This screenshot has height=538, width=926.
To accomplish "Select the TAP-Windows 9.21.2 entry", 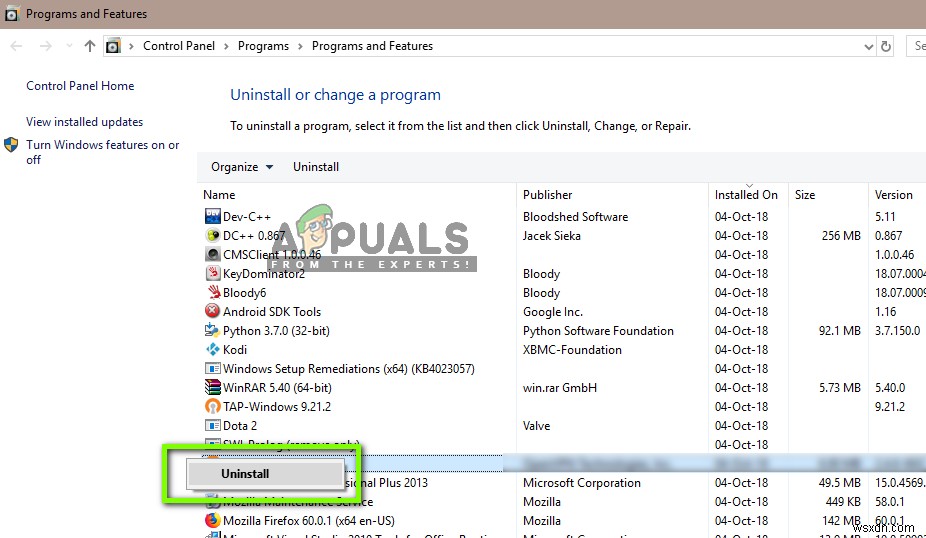I will 276,406.
